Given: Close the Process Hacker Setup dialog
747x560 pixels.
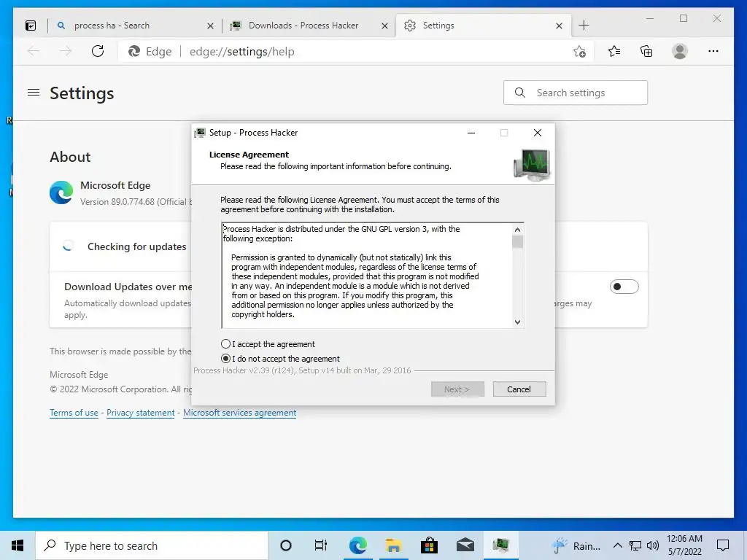Looking at the screenshot, I should (538, 133).
